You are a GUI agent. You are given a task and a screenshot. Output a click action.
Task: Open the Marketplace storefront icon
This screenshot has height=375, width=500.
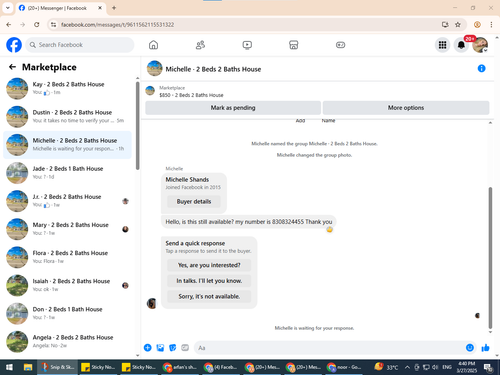tap(294, 45)
